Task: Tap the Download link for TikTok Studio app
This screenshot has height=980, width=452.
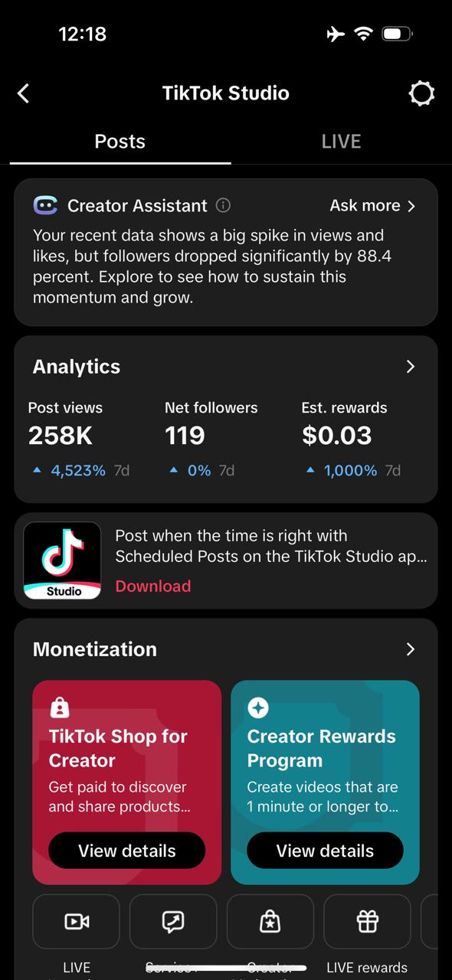Action: pos(153,586)
